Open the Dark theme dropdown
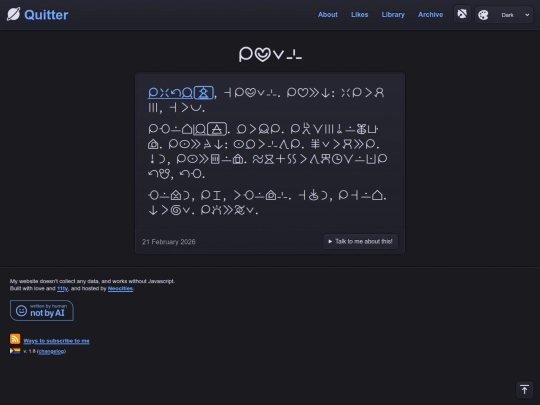This screenshot has height=405, width=540. point(514,15)
